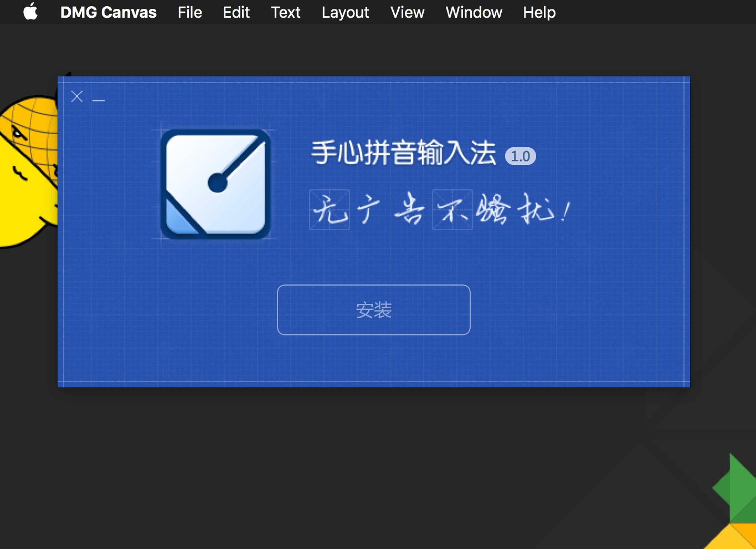This screenshot has width=756, height=549.
Task: Click the boxed handwritten 不 character
Action: pos(452,210)
